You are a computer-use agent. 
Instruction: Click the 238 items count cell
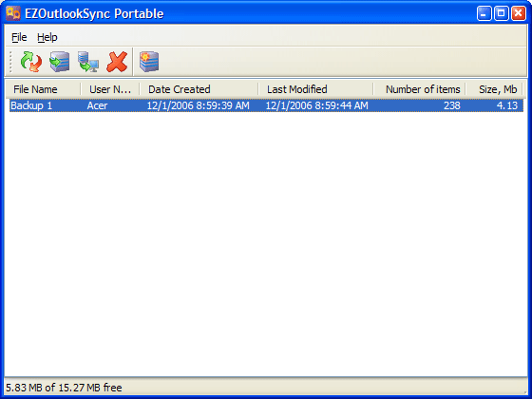pos(452,105)
